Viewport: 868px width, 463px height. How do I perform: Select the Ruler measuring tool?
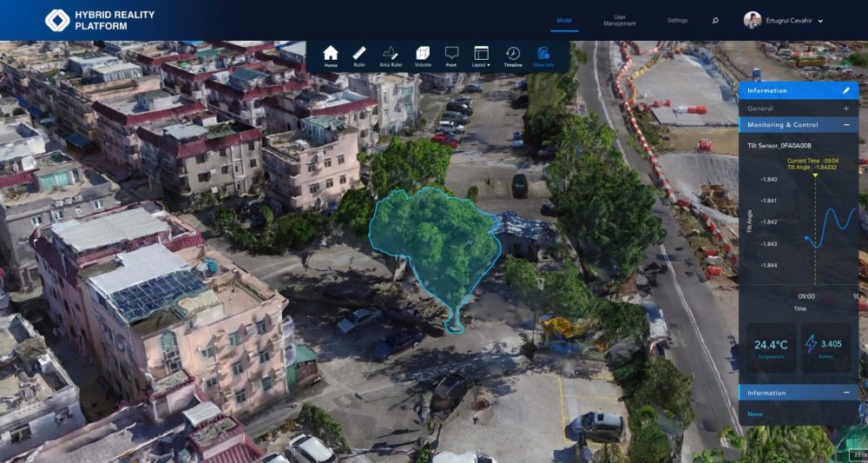[x=359, y=56]
